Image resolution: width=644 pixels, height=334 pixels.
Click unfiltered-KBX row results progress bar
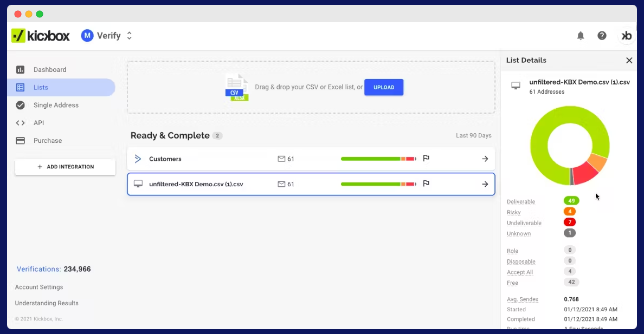coord(379,184)
